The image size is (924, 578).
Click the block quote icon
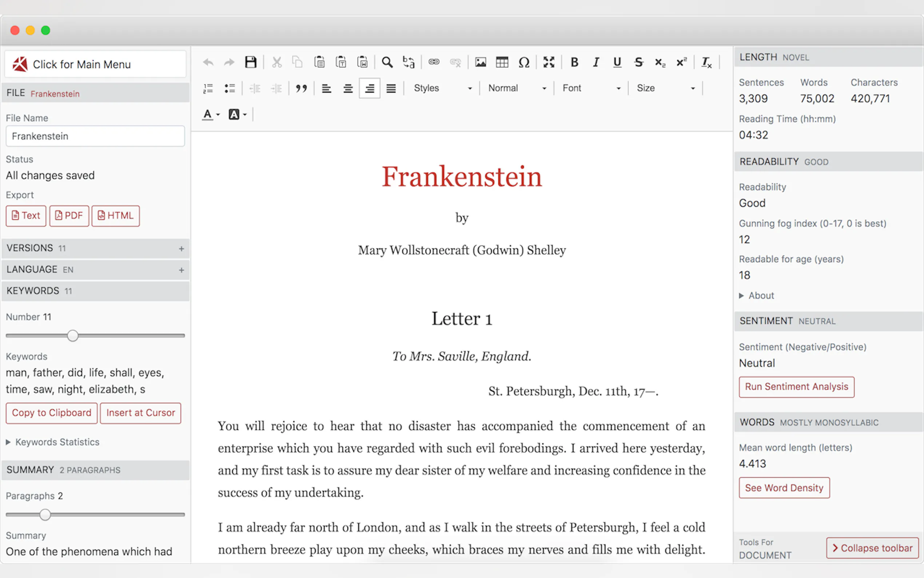(301, 89)
